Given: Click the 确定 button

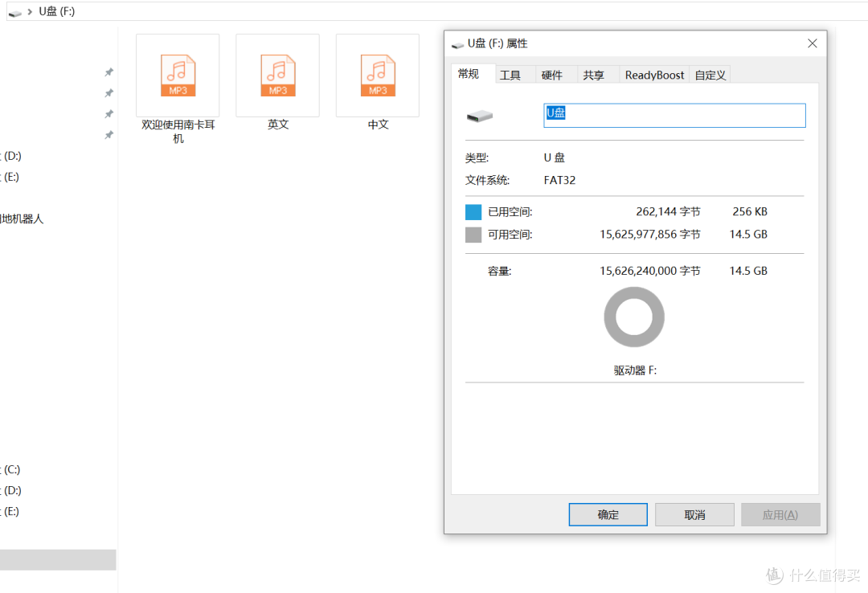Looking at the screenshot, I should coord(608,515).
